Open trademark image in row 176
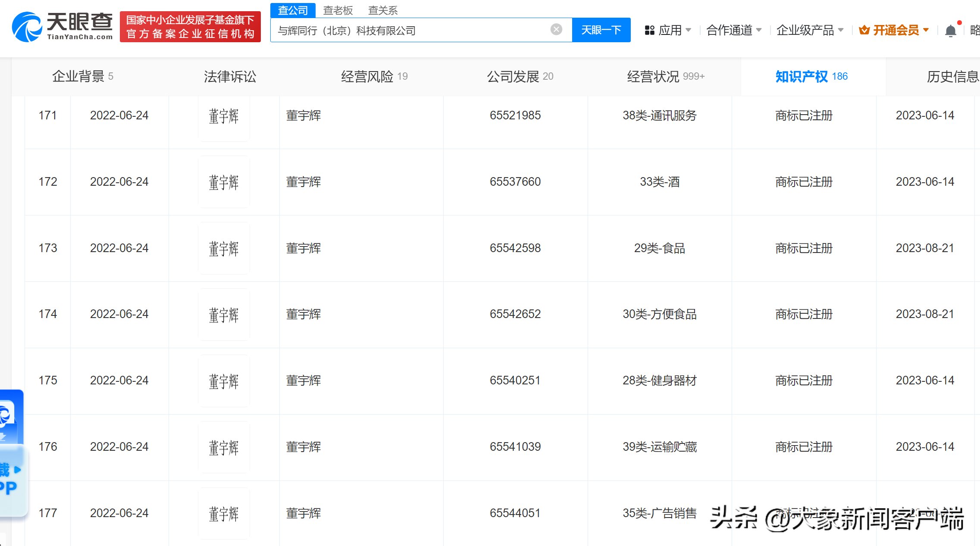The height and width of the screenshot is (546, 980). tap(224, 447)
